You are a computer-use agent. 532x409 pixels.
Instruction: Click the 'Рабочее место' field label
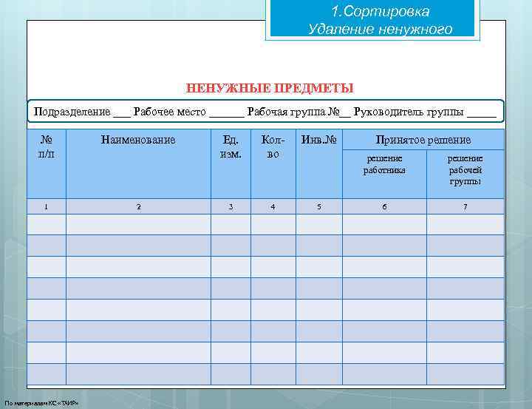click(x=170, y=112)
